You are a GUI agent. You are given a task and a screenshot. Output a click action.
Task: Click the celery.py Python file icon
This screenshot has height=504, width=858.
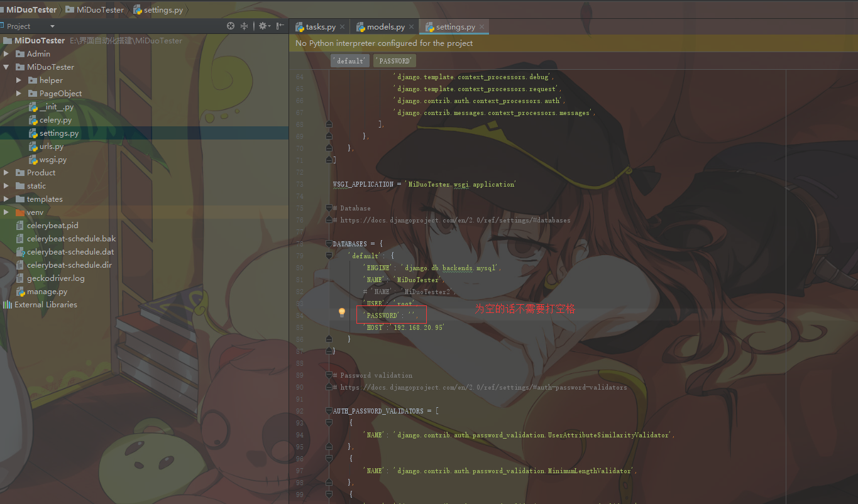coord(33,120)
